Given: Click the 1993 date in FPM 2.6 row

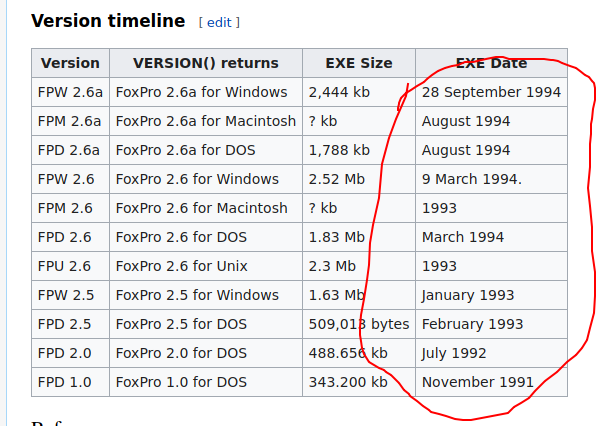Looking at the screenshot, I should (491, 208).
